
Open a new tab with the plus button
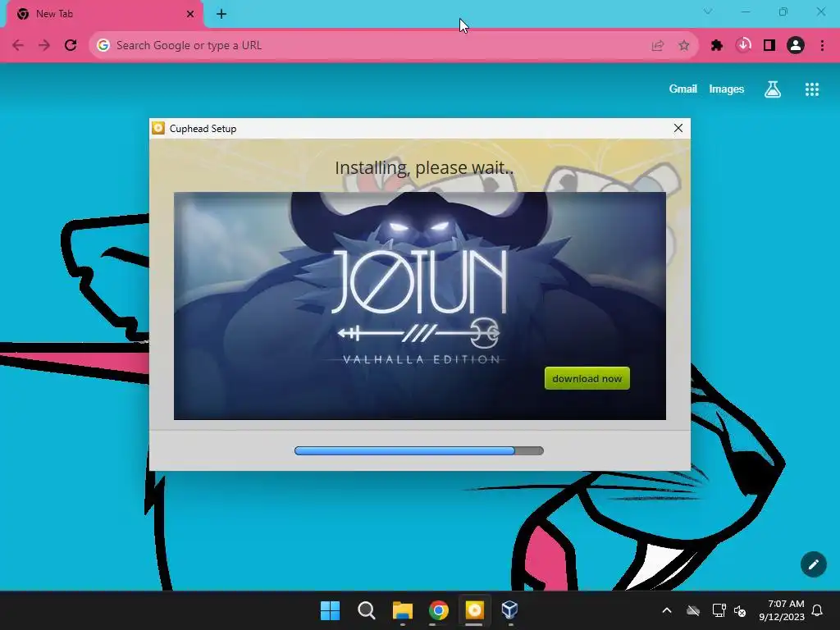221,14
